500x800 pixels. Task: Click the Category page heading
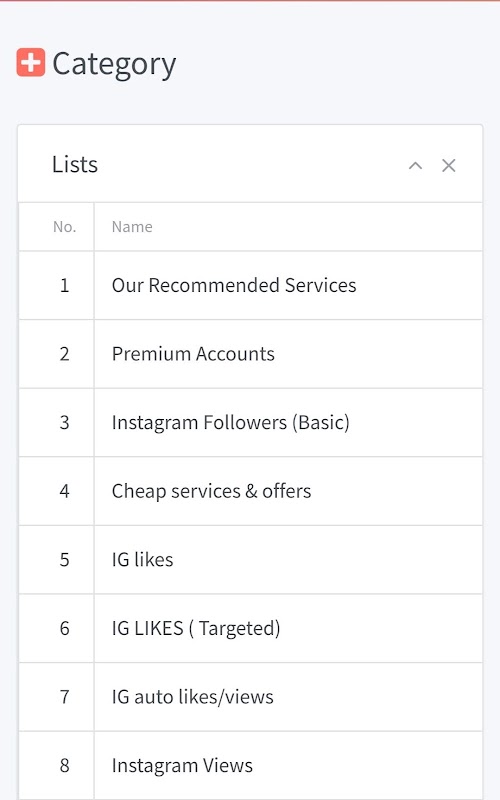point(114,65)
